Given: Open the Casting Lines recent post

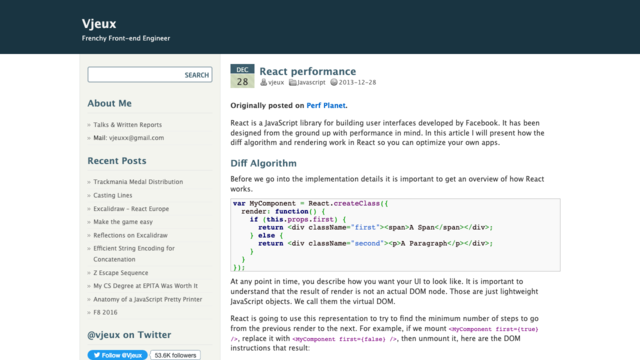Looking at the screenshot, I should (x=113, y=195).
